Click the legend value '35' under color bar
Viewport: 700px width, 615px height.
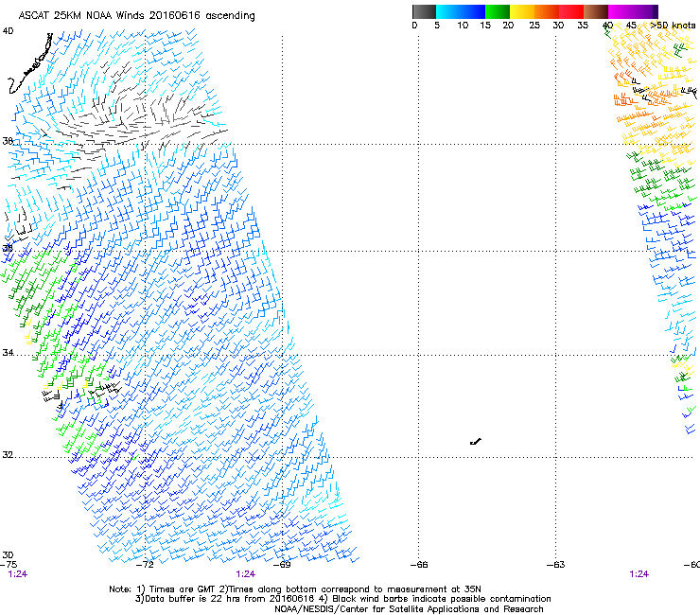click(583, 26)
